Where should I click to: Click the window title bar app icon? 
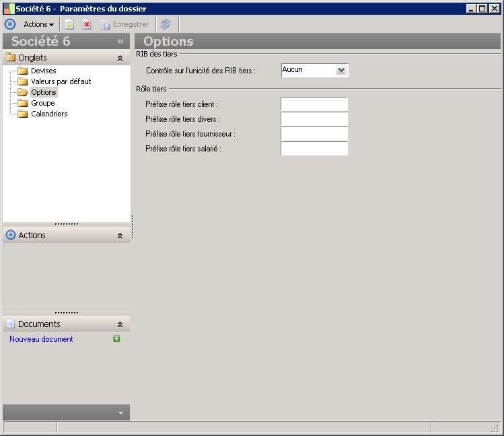[x=9, y=9]
